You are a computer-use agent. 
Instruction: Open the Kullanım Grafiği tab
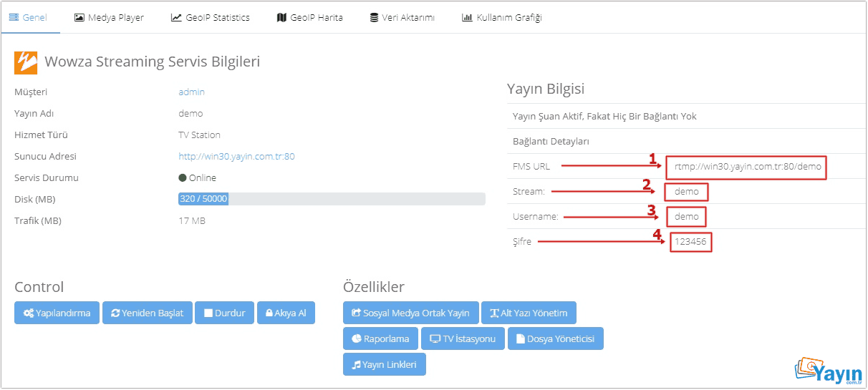(x=501, y=17)
